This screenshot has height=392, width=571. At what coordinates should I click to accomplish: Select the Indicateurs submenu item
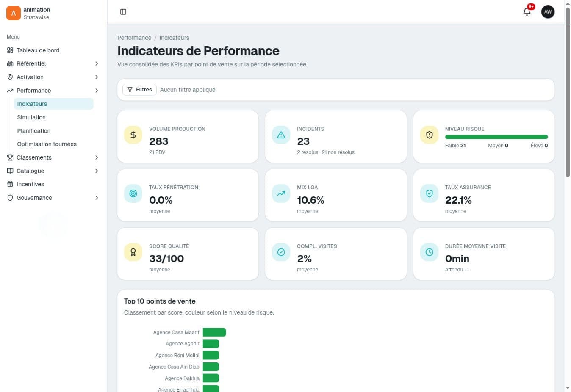[x=53, y=104]
